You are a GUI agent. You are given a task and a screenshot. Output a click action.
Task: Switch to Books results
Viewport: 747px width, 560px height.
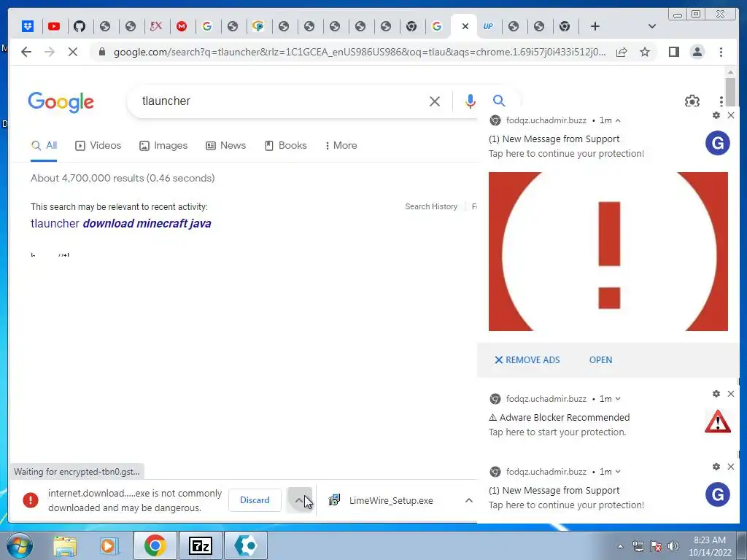(x=286, y=145)
